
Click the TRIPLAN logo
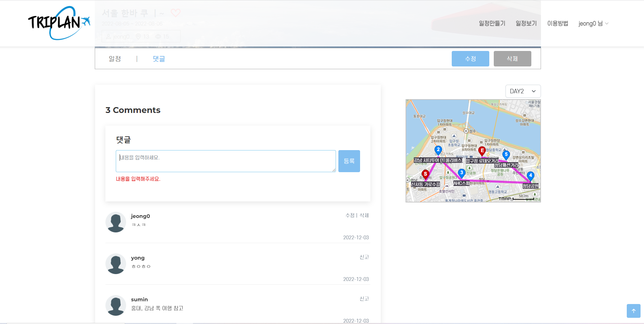(59, 23)
